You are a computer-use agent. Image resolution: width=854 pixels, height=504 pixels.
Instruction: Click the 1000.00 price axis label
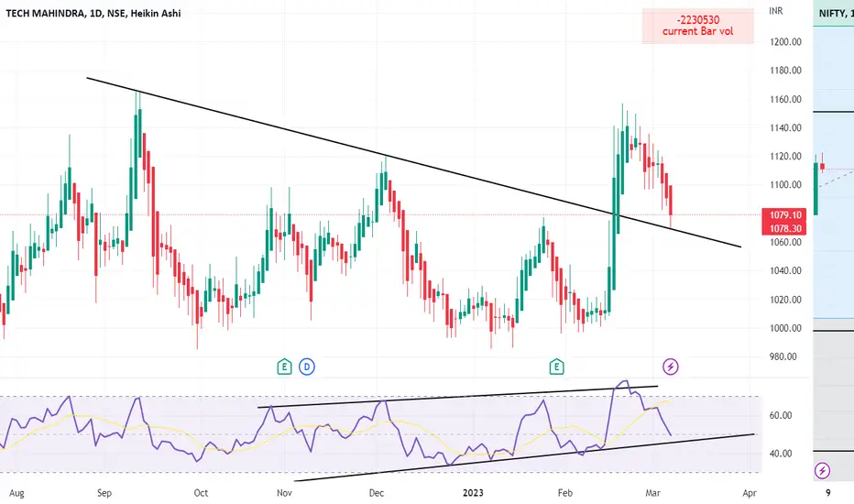point(785,328)
